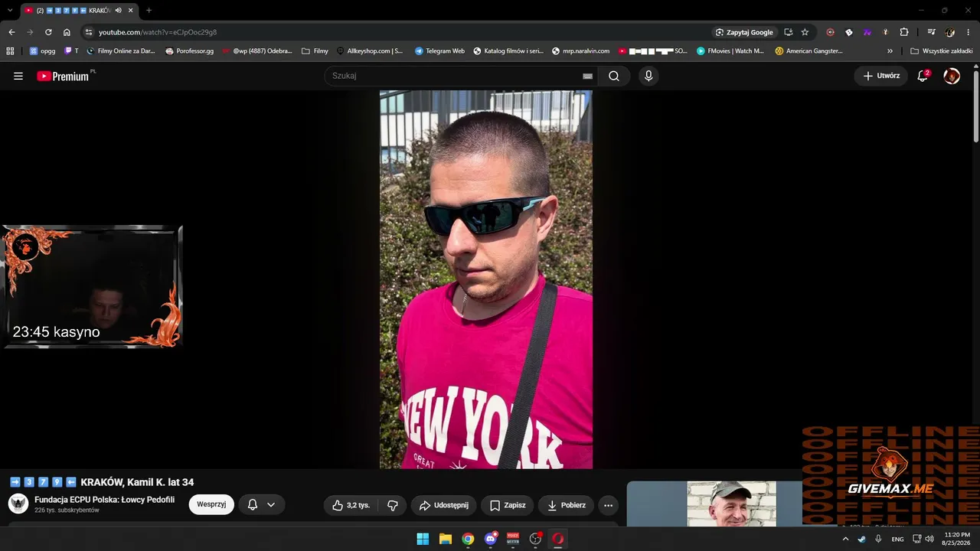Expand the Filmy bookmarks folder
Image resolution: width=980 pixels, height=551 pixels.
(315, 51)
